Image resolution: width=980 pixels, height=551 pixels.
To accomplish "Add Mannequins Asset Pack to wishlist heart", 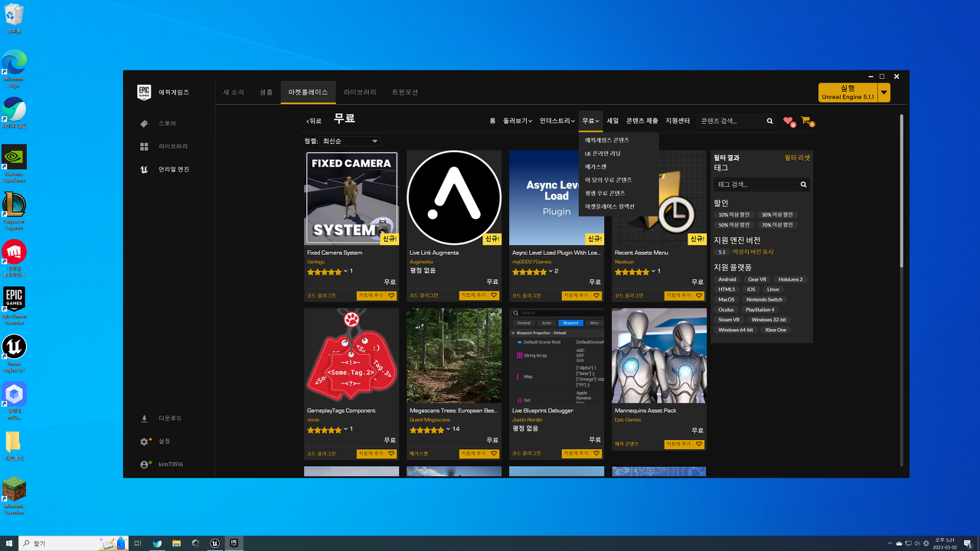I will (x=699, y=444).
